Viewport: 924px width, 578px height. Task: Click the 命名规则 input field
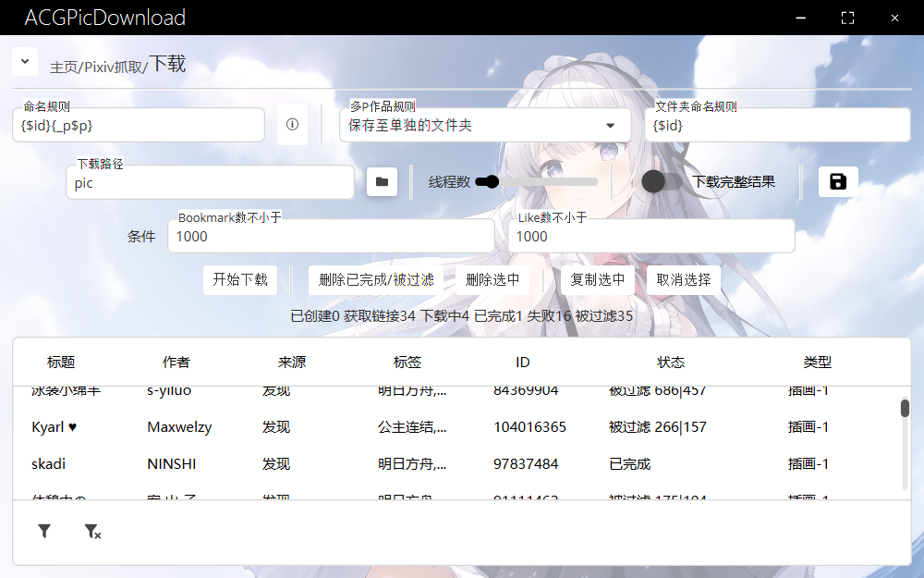click(139, 125)
